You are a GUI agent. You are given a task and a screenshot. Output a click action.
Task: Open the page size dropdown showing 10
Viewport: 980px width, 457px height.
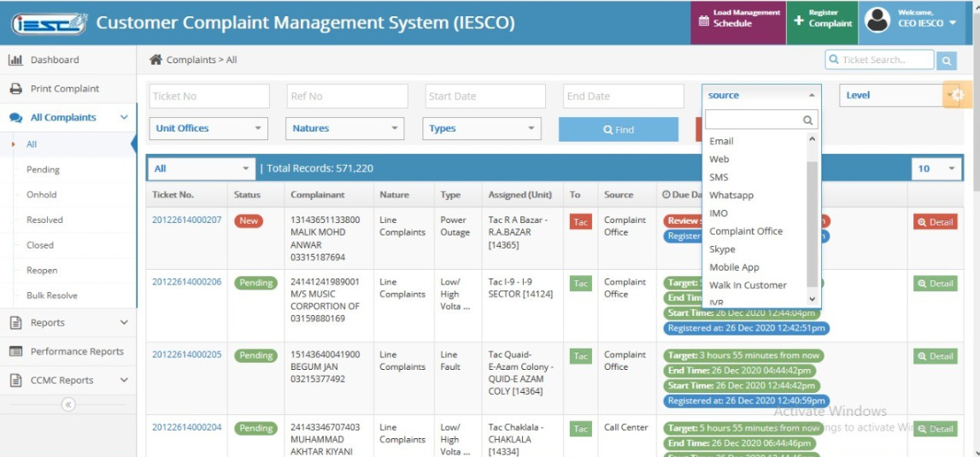click(936, 169)
